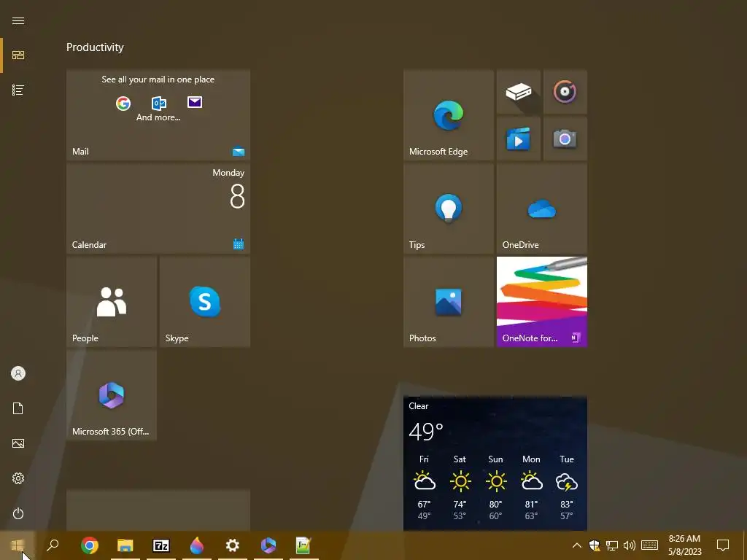The height and width of the screenshot is (560, 747).
Task: Open the touch keyboard tray icon
Action: (x=650, y=545)
